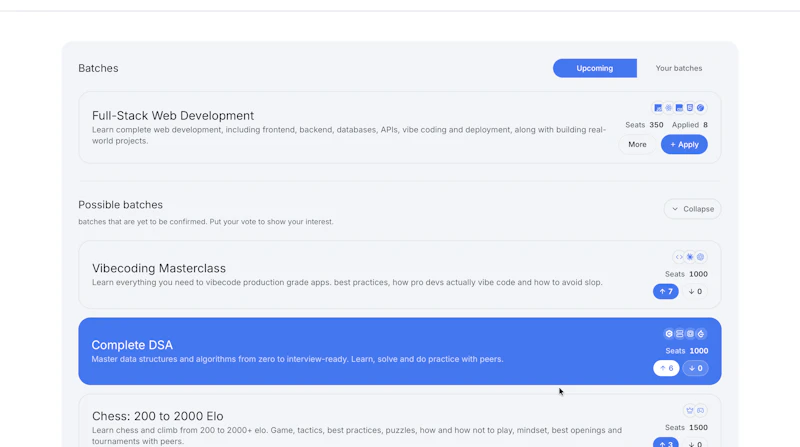This screenshot has width=800, height=447.
Task: Click Seats 350 on Full-Stack card
Action: coord(644,125)
